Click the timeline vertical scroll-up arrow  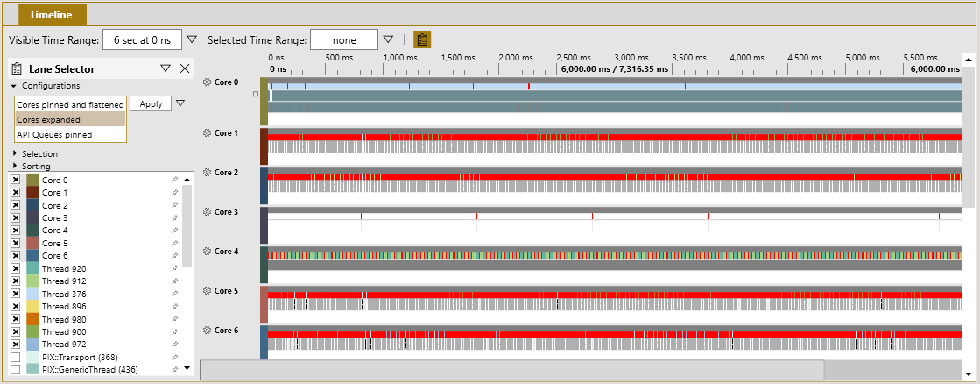(968, 60)
